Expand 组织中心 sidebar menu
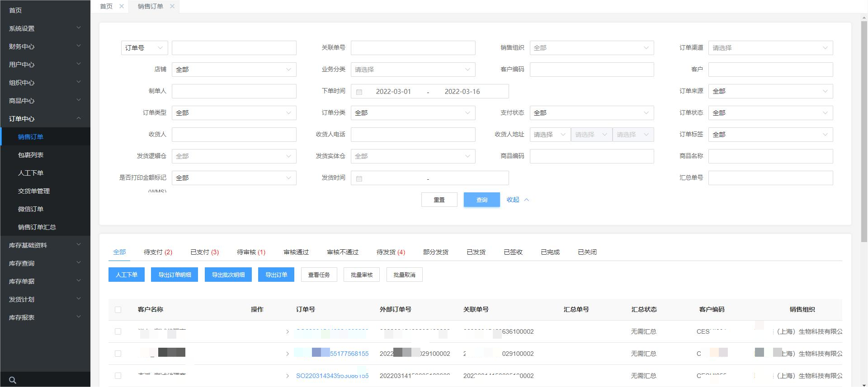 coord(45,82)
